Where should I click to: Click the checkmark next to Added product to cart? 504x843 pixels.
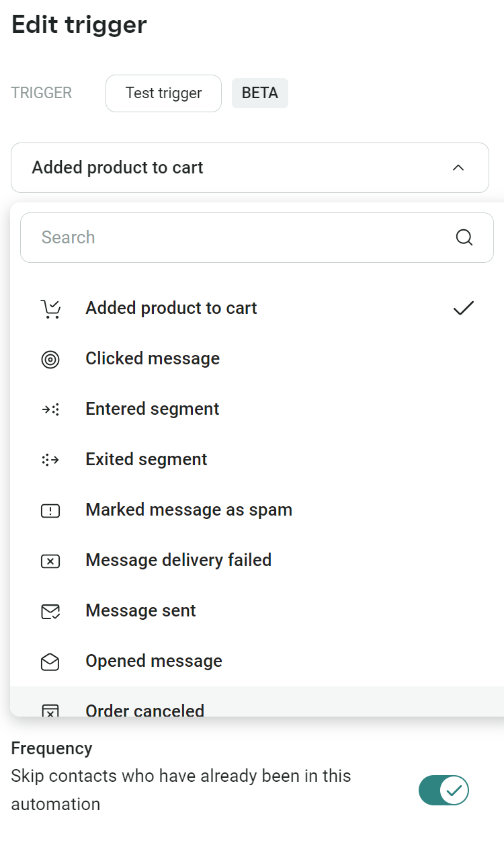click(x=464, y=308)
